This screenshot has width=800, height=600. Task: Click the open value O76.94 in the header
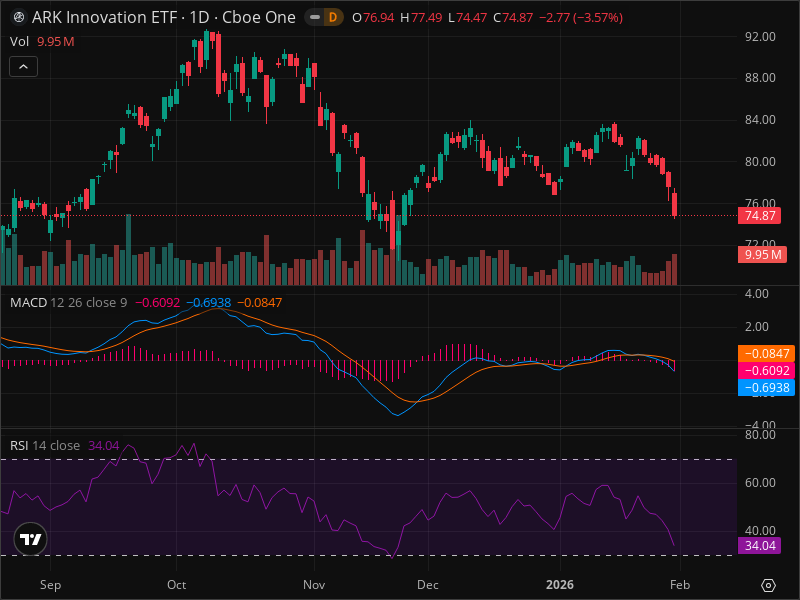373,18
